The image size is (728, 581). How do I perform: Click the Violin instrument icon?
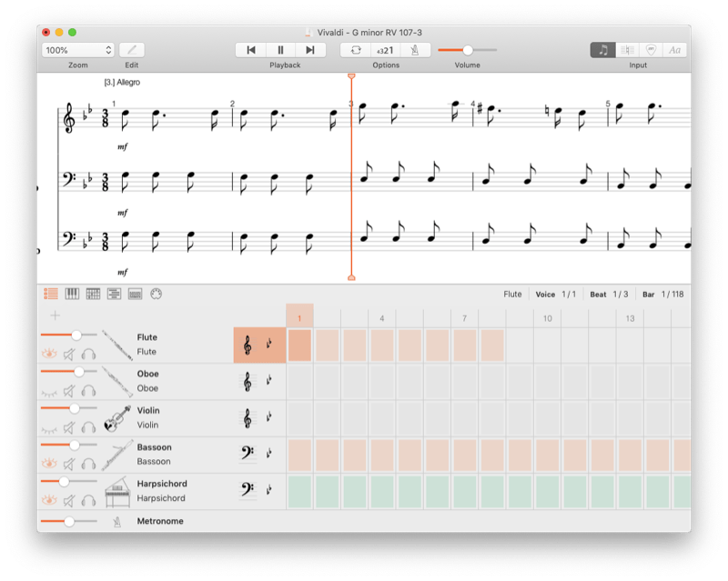(x=117, y=418)
